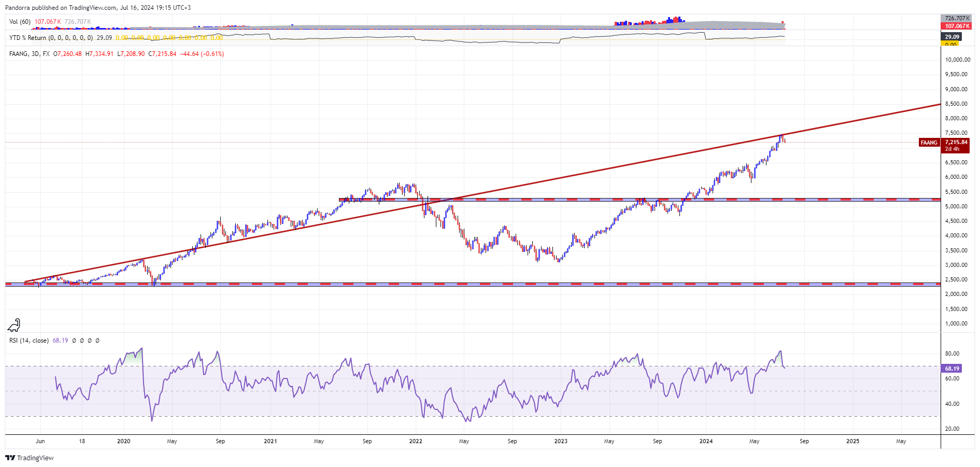The height and width of the screenshot is (467, 980).
Task: Click the 2024 label on time axis
Action: 706,441
